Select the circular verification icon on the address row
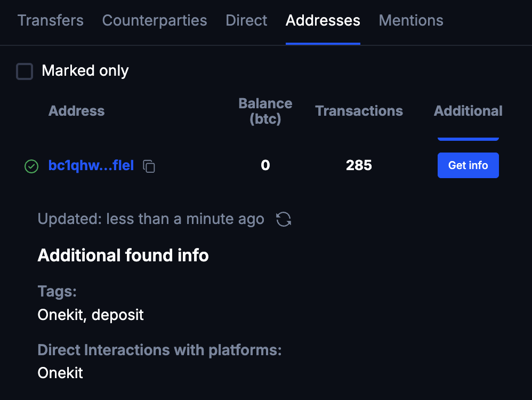 coord(31,166)
